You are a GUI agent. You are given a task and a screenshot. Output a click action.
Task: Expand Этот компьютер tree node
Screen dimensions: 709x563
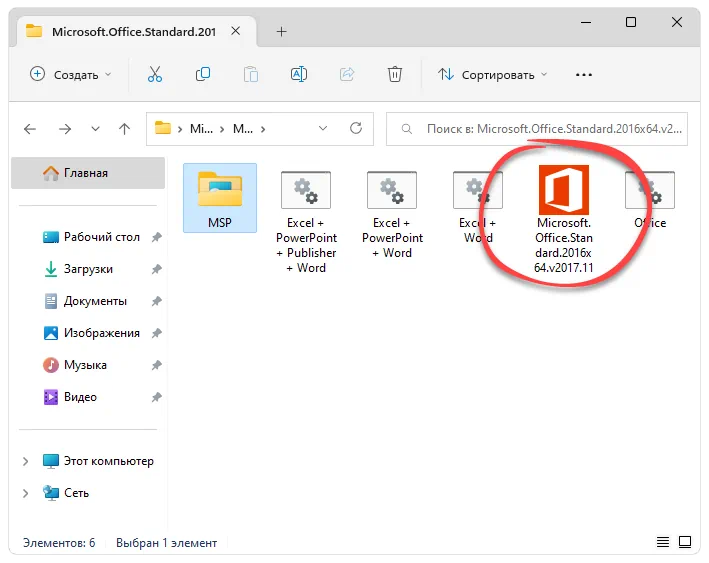tap(26, 461)
